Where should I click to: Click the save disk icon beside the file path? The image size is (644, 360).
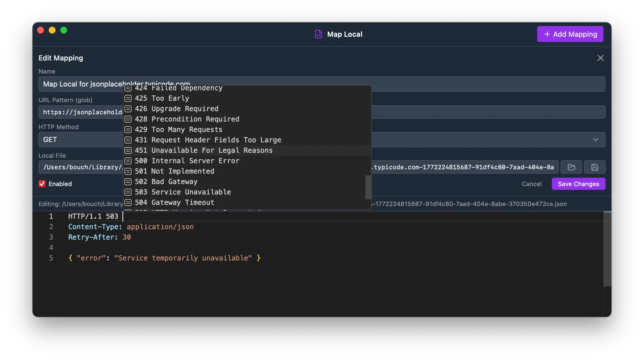594,167
